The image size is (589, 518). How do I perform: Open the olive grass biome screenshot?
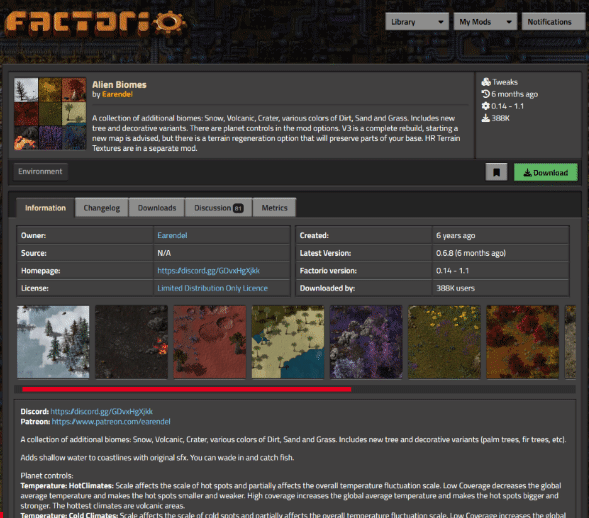[444, 342]
